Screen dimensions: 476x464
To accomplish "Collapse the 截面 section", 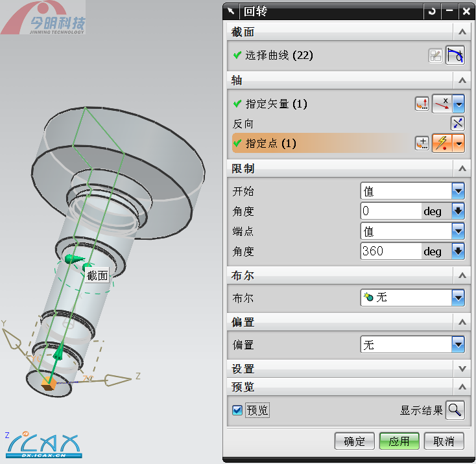I will [462, 32].
